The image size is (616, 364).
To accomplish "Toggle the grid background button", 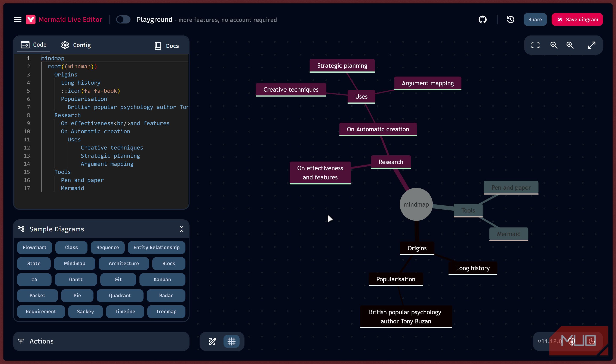I will pyautogui.click(x=231, y=341).
